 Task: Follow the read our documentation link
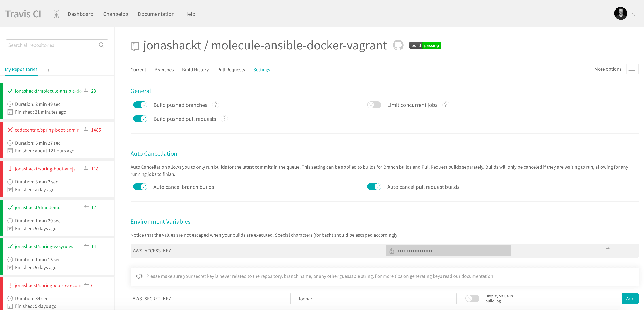468,276
